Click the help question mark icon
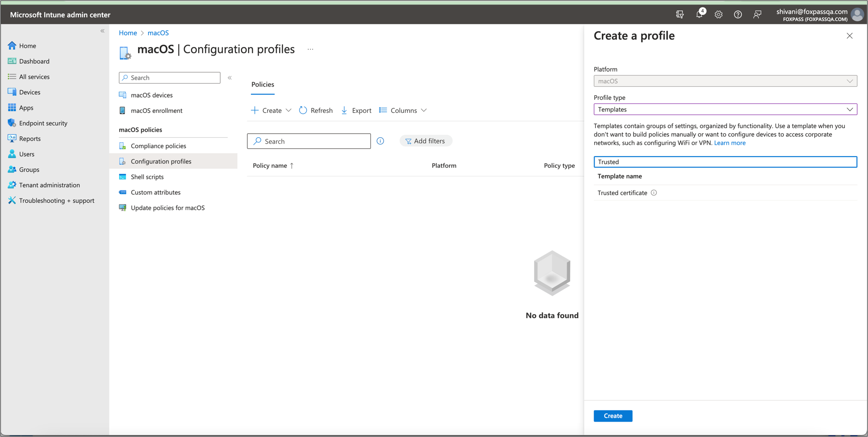The height and width of the screenshot is (437, 868). pos(738,14)
